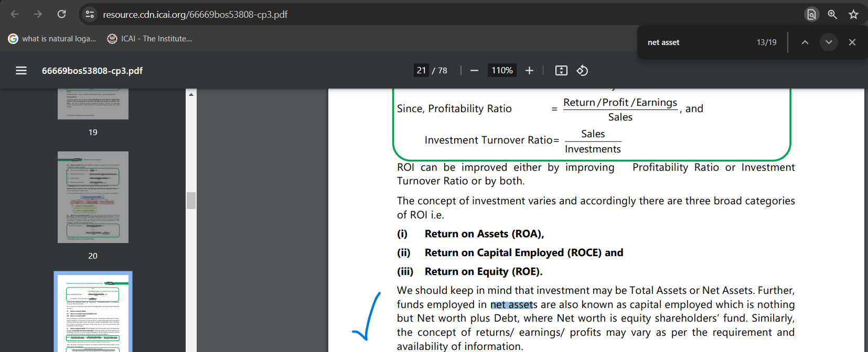Open the browser zoom magnifier icon

tap(832, 14)
